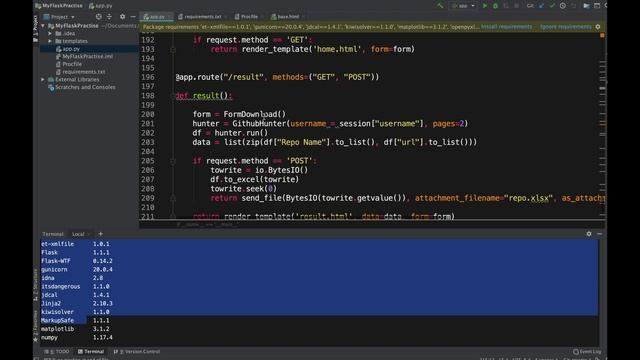Open Project panel settings gear

coord(122,17)
